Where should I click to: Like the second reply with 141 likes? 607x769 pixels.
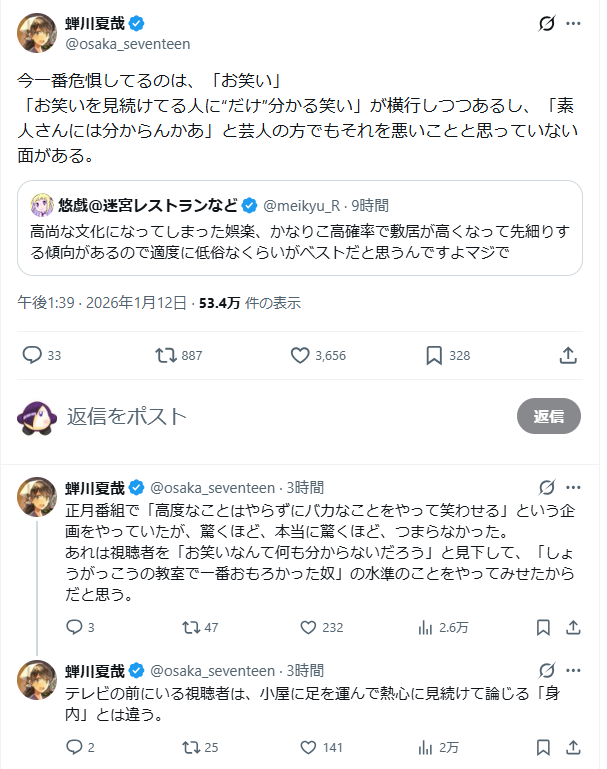309,746
